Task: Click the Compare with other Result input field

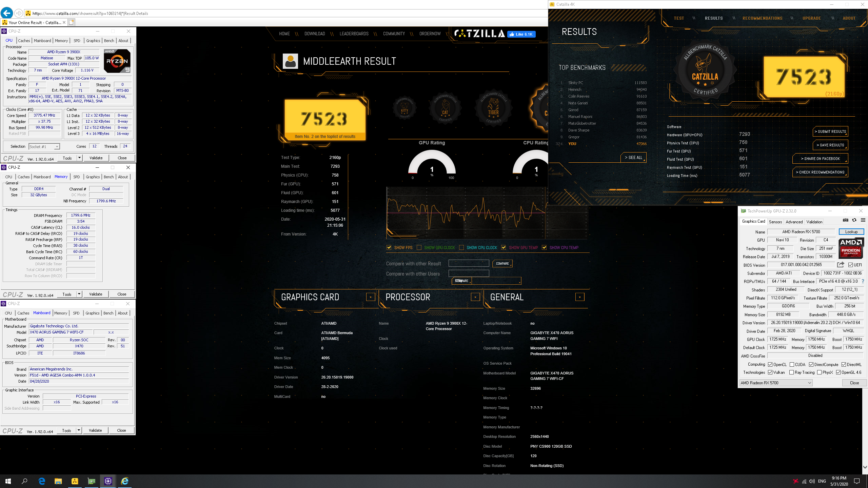Action: click(469, 263)
